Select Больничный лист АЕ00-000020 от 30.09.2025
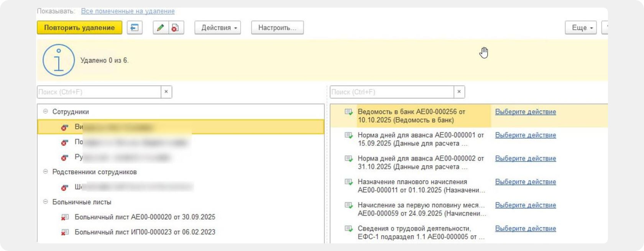The height and width of the screenshot is (251, 644). click(x=145, y=217)
